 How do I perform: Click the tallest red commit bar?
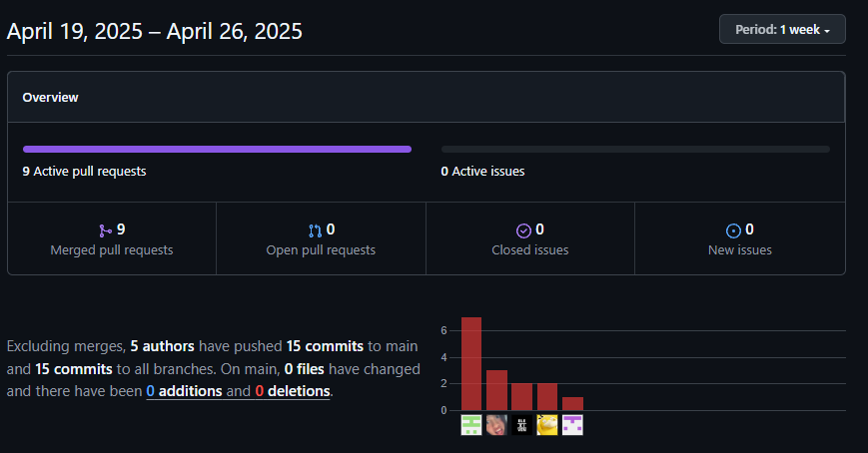click(x=471, y=364)
